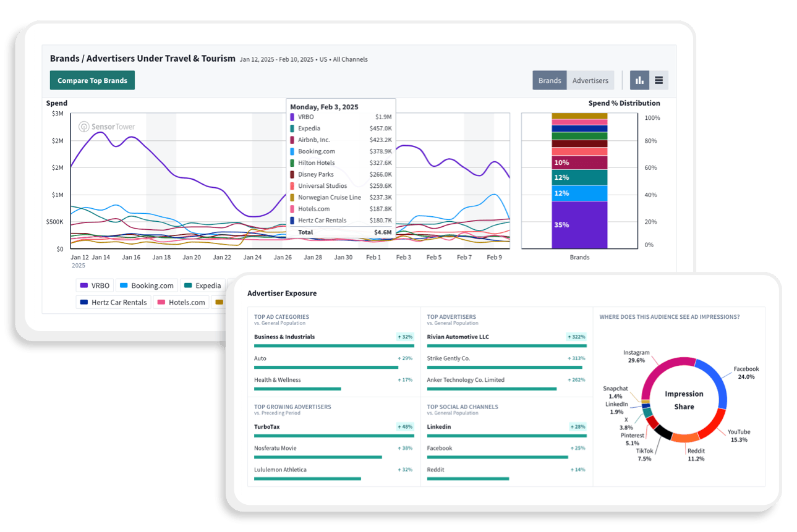Click the 322% increase badge for Rivian Automotive

pos(576,337)
